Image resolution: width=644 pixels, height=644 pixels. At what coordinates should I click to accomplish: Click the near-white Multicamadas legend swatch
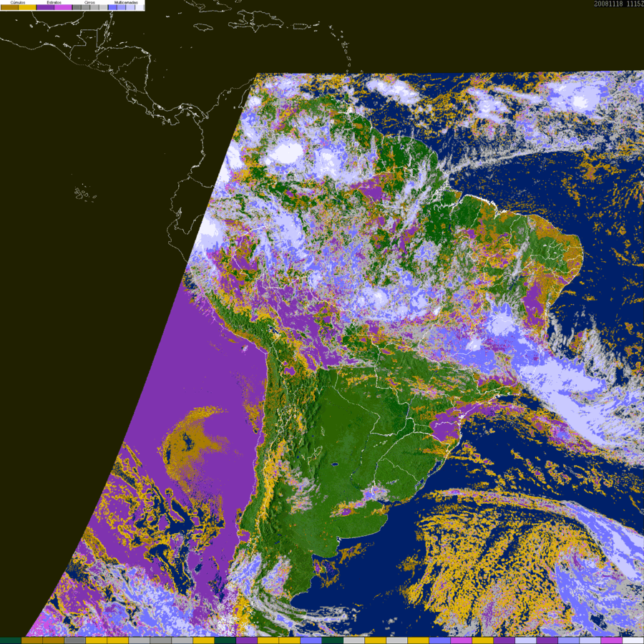pos(140,7)
